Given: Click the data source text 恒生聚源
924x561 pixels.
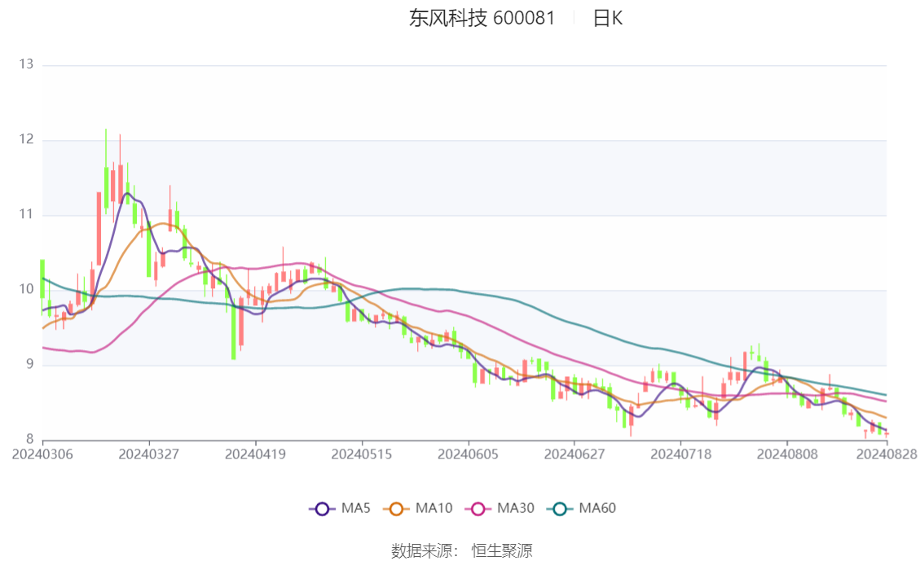Looking at the screenshot, I should pyautogui.click(x=501, y=551).
